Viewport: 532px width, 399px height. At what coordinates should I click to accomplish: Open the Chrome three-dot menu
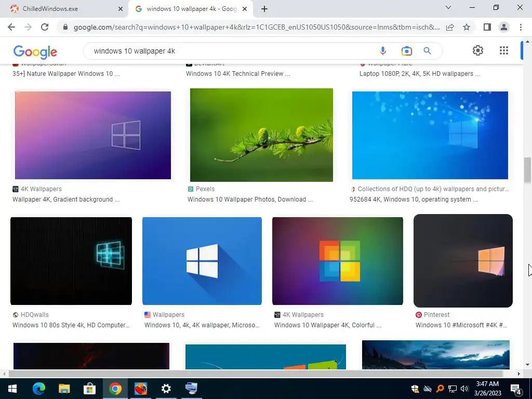click(x=521, y=27)
